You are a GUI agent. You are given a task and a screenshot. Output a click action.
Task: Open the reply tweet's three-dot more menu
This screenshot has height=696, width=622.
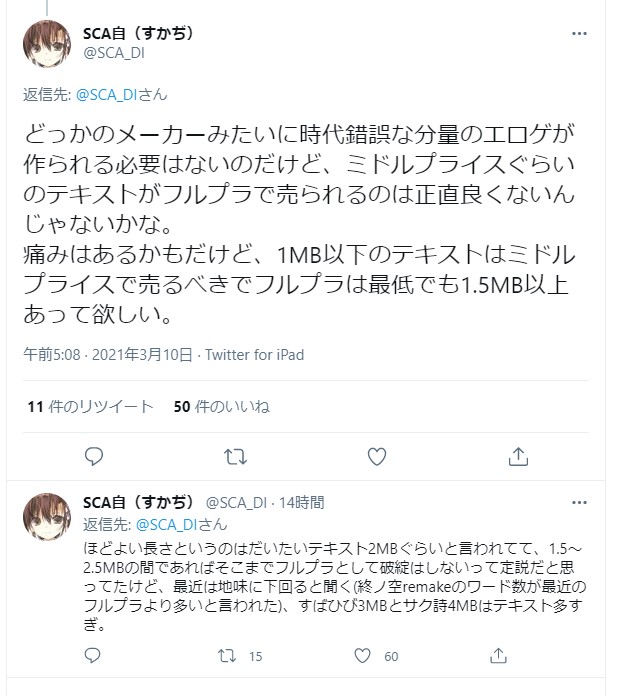pos(579,502)
